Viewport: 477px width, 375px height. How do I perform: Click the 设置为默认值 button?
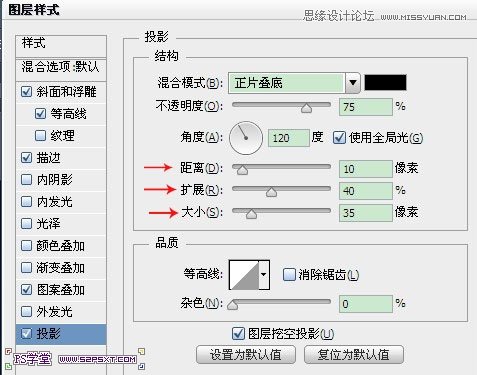coord(246,355)
